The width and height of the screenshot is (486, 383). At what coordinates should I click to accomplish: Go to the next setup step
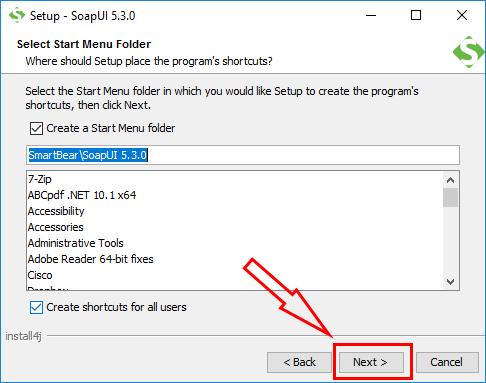tap(371, 362)
